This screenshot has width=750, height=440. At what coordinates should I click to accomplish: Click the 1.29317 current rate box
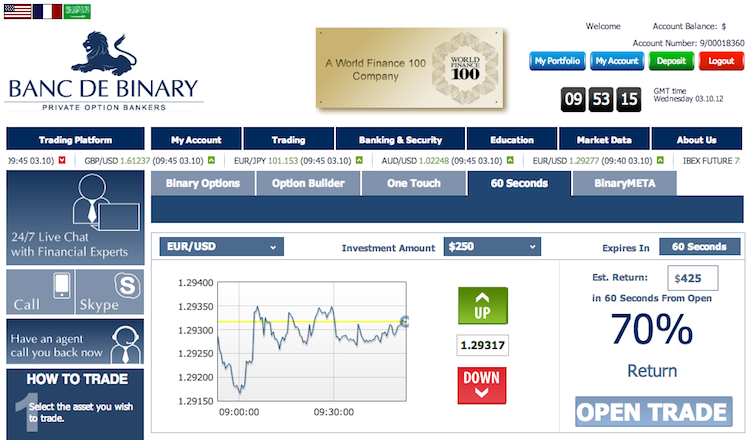pos(483,345)
